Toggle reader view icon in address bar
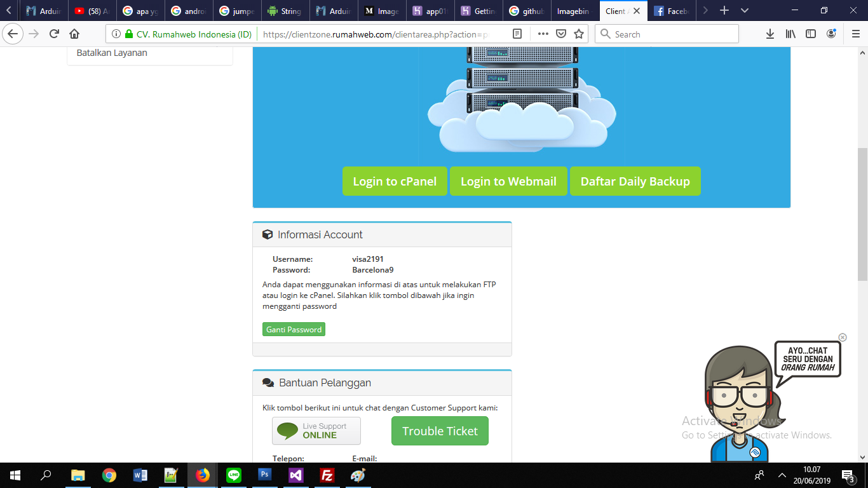This screenshot has height=488, width=868. [517, 34]
